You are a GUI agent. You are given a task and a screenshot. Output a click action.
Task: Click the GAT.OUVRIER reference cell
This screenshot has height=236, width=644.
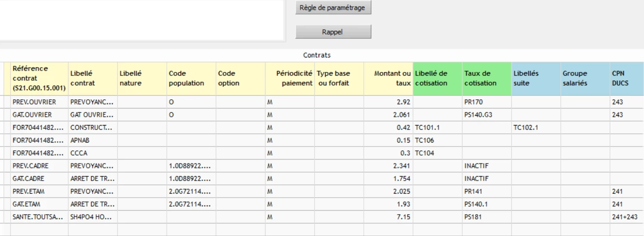[39, 115]
